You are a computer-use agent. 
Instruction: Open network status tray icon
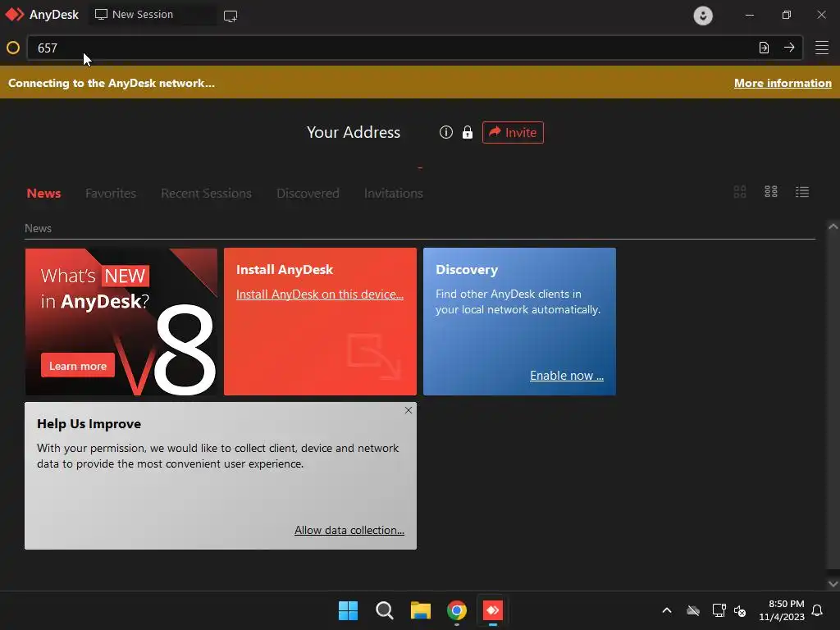719,610
